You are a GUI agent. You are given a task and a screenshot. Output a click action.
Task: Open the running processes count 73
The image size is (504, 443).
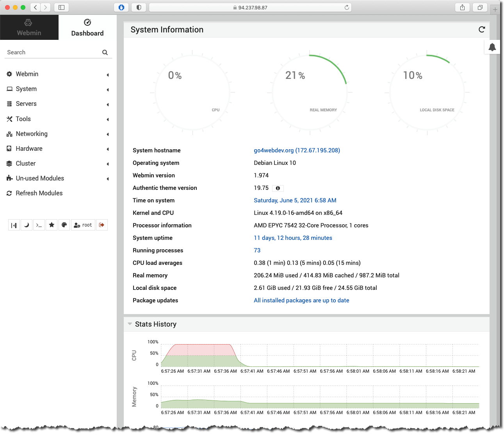(257, 250)
